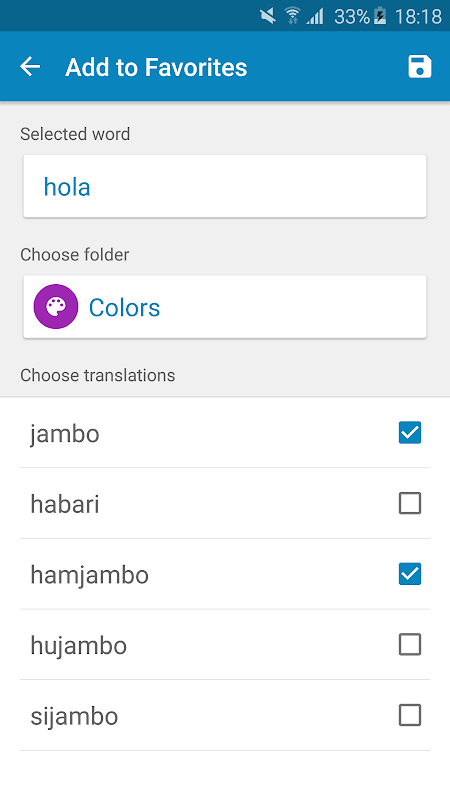Tap the muted sound status icon
The width and height of the screenshot is (450, 800).
[268, 16]
